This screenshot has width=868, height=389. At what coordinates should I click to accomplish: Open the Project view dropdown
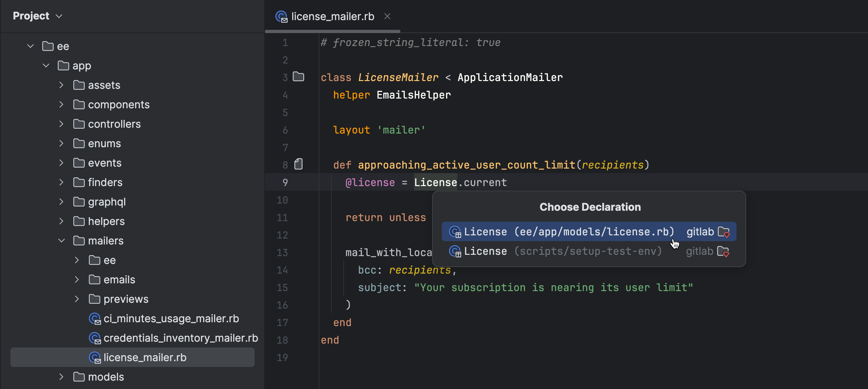59,16
